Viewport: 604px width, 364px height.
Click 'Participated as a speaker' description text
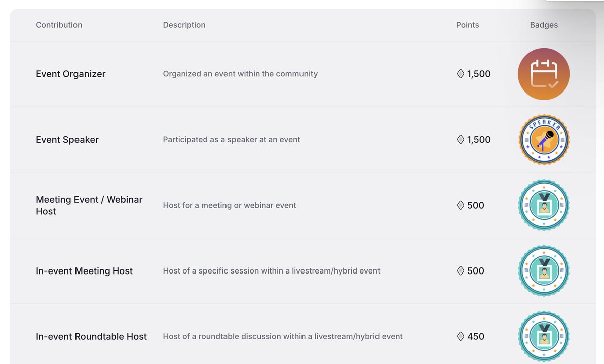(232, 140)
